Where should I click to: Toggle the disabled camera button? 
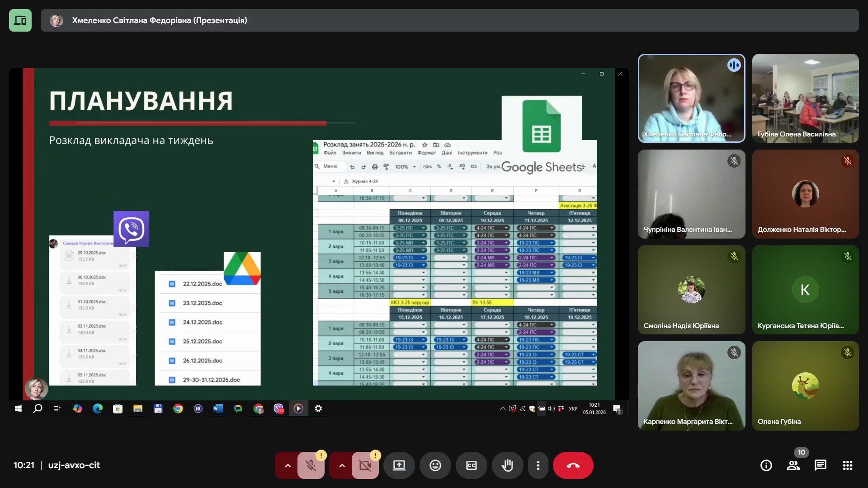pos(365,465)
